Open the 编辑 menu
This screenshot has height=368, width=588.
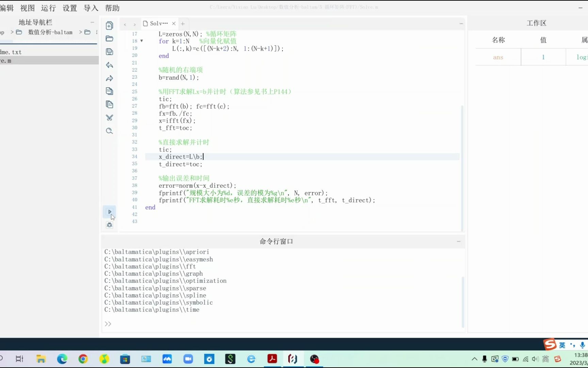[7, 8]
